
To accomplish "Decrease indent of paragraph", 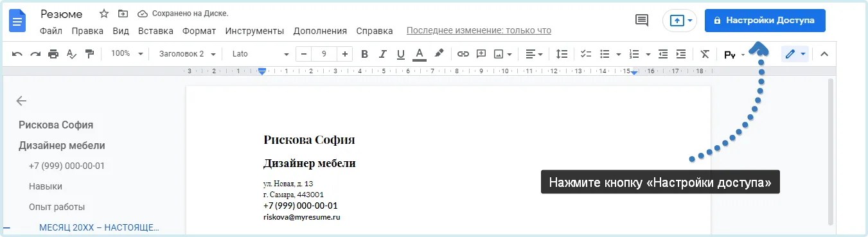I will [x=663, y=54].
